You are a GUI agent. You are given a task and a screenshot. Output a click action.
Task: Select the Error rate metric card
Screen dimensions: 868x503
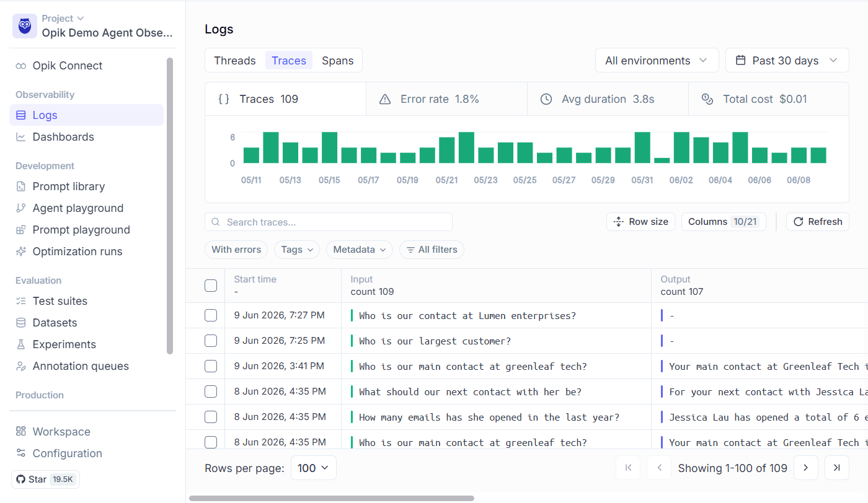tap(447, 99)
